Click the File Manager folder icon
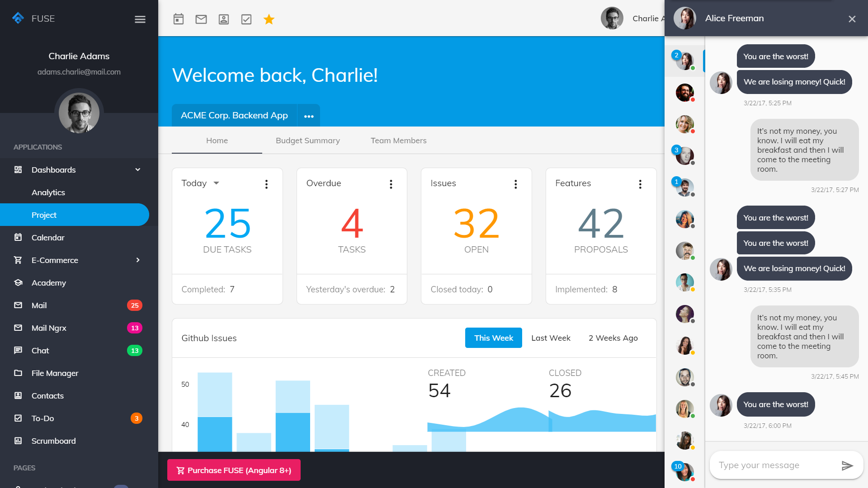Image resolution: width=868 pixels, height=488 pixels. click(18, 373)
